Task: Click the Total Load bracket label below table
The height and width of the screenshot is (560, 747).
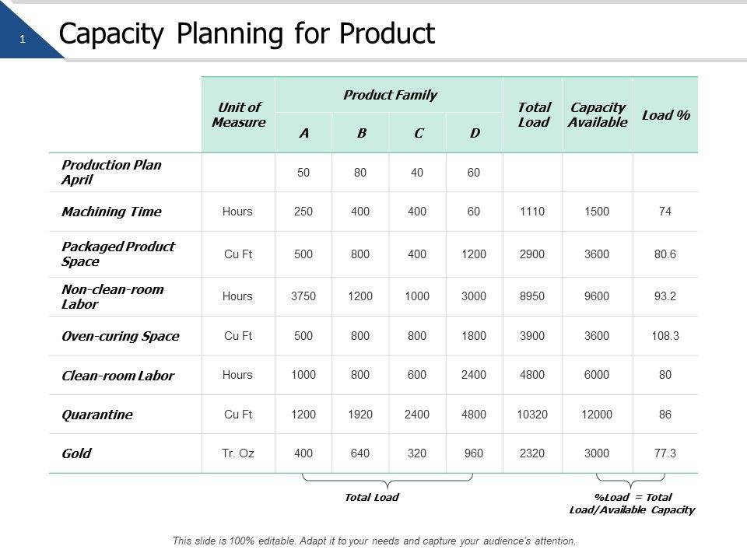Action: point(371,497)
